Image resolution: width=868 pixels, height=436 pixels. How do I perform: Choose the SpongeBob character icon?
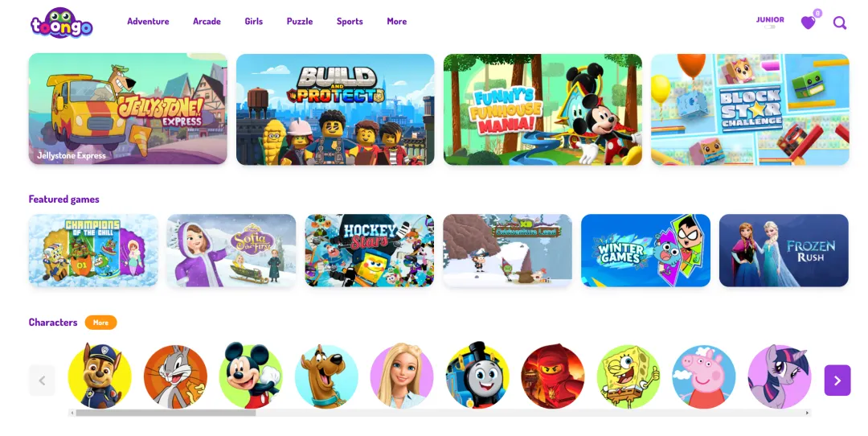pyautogui.click(x=628, y=376)
